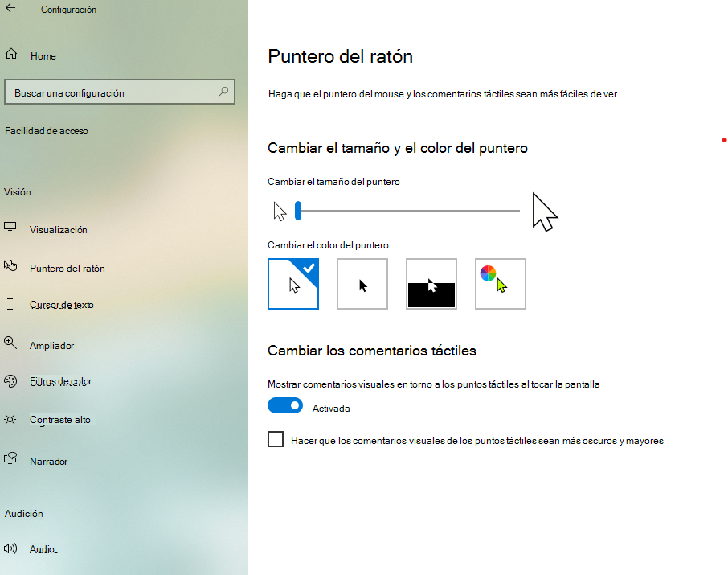Select the black pointer color option
This screenshot has width=728, height=575.
coord(362,284)
